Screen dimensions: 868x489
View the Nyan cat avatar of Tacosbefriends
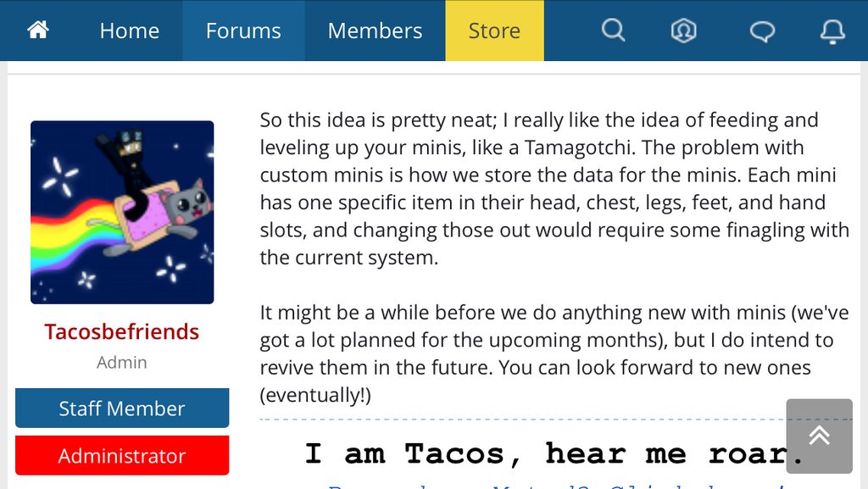pos(122,213)
